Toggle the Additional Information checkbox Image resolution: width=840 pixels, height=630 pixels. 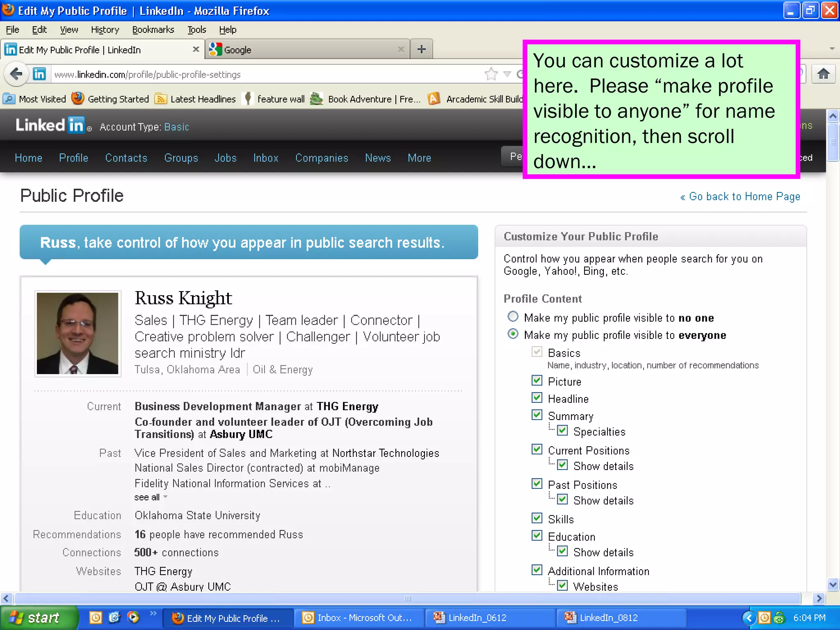(x=537, y=570)
